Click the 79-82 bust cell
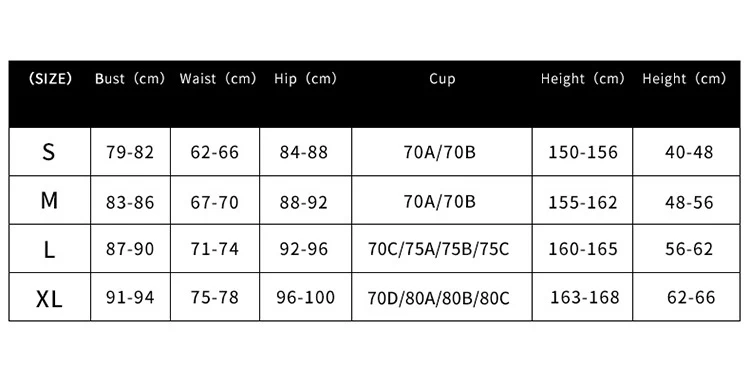This screenshot has height=377, width=750. click(x=130, y=152)
